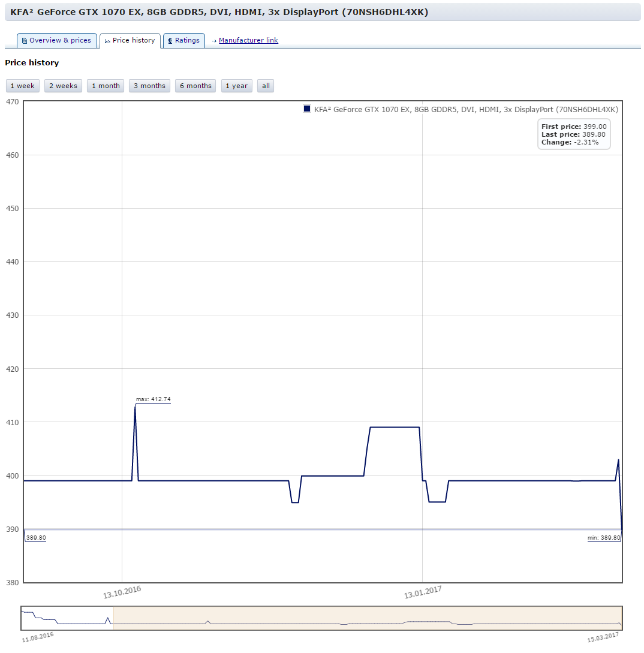
Task: Click the dark blue legend color swatch
Action: point(307,109)
